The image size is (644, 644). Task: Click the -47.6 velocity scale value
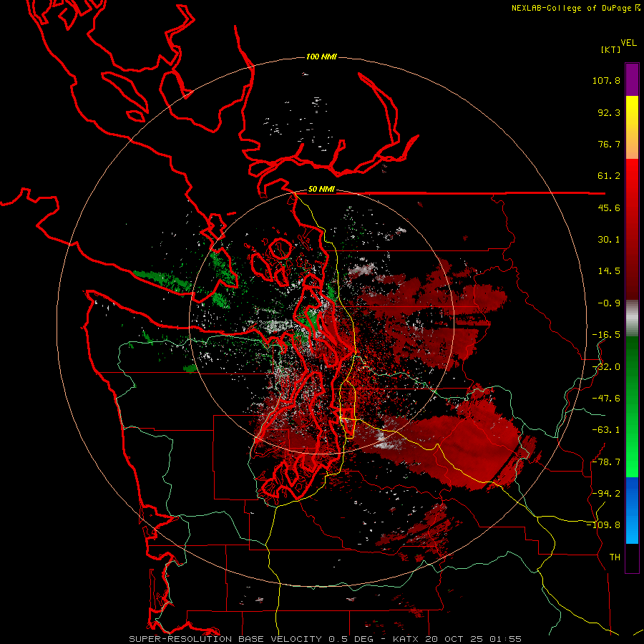606,399
